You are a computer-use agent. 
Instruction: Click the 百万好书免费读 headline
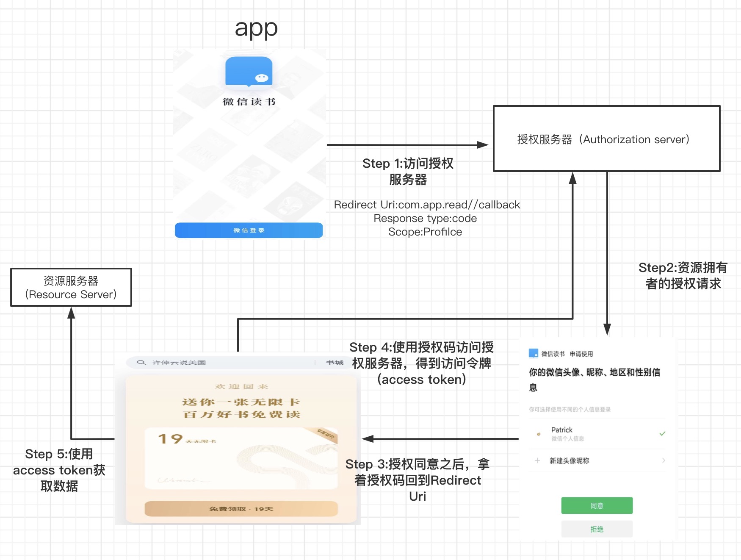[241, 414]
